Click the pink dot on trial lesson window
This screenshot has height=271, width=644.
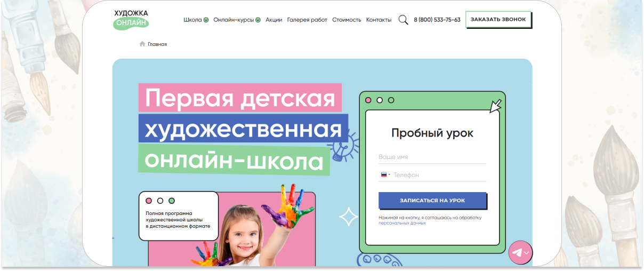tap(368, 100)
